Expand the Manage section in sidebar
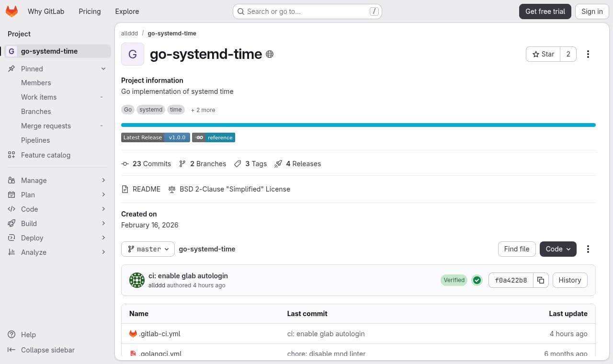613x364 pixels. pos(57,181)
